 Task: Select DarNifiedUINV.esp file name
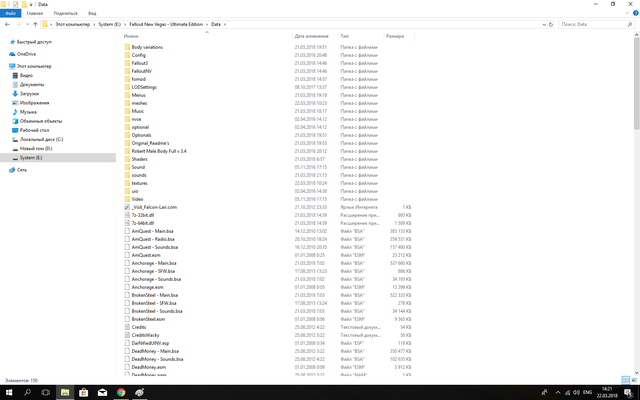[150, 343]
